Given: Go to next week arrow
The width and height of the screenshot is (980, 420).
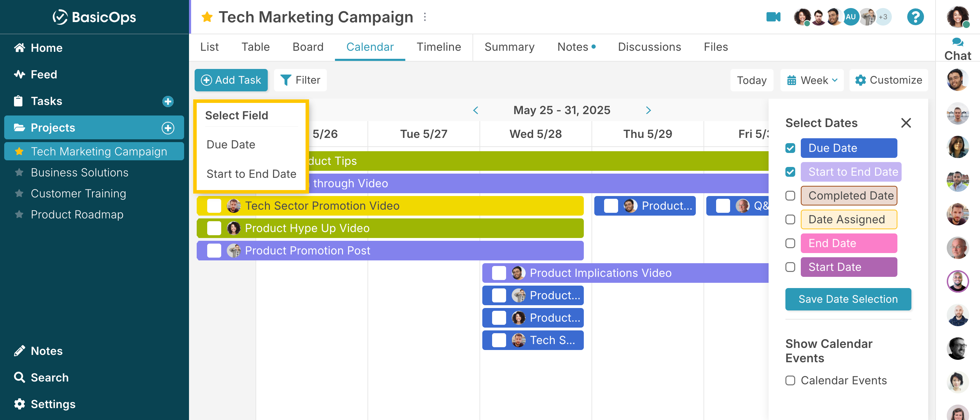Looking at the screenshot, I should coord(648,110).
